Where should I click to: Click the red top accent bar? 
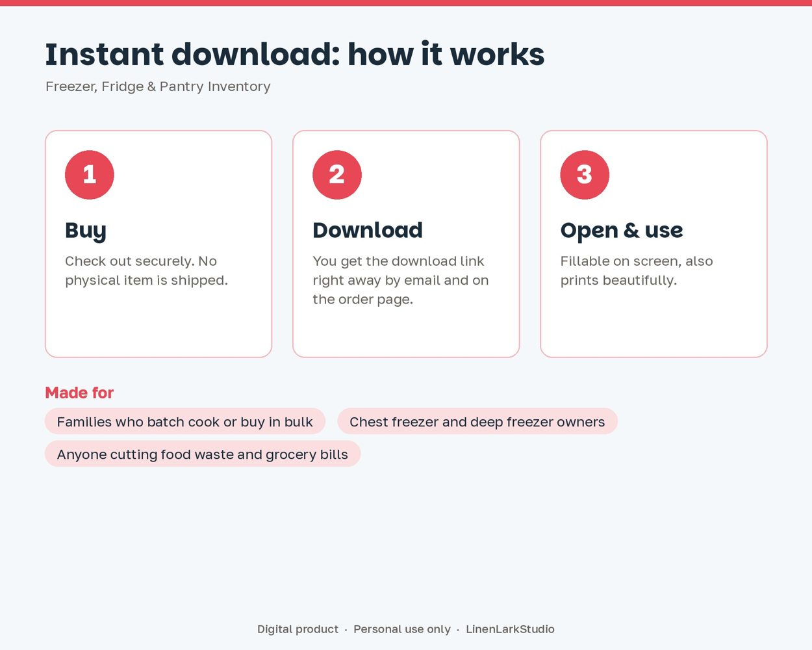tap(406, 3)
